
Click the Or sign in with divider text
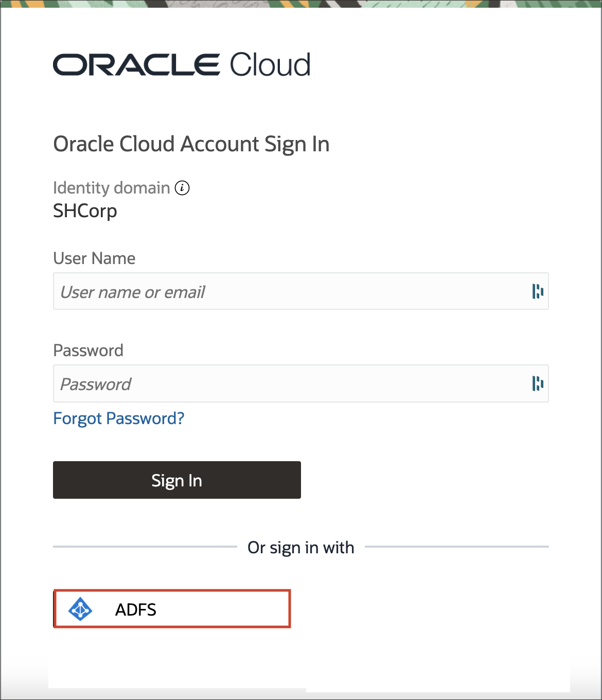[301, 547]
